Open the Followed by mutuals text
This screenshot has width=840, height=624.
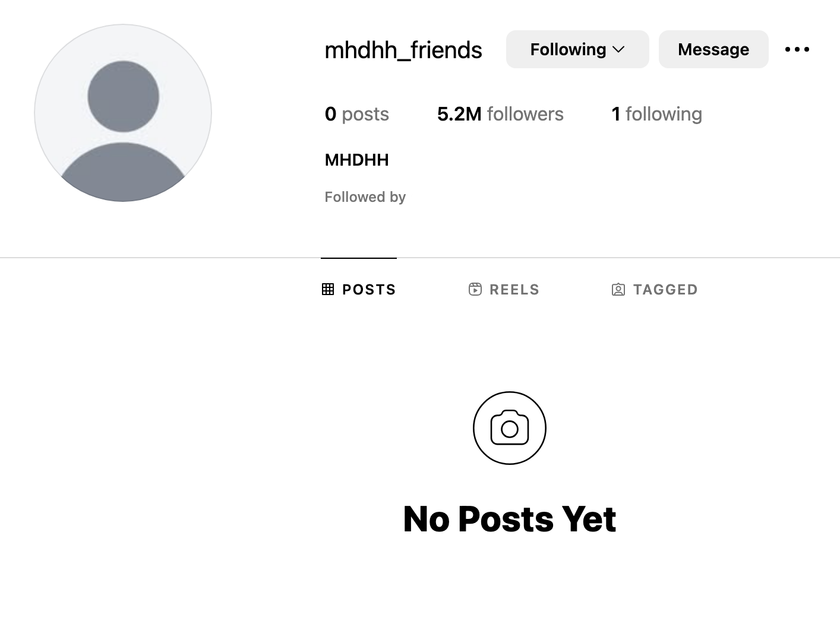point(365,197)
